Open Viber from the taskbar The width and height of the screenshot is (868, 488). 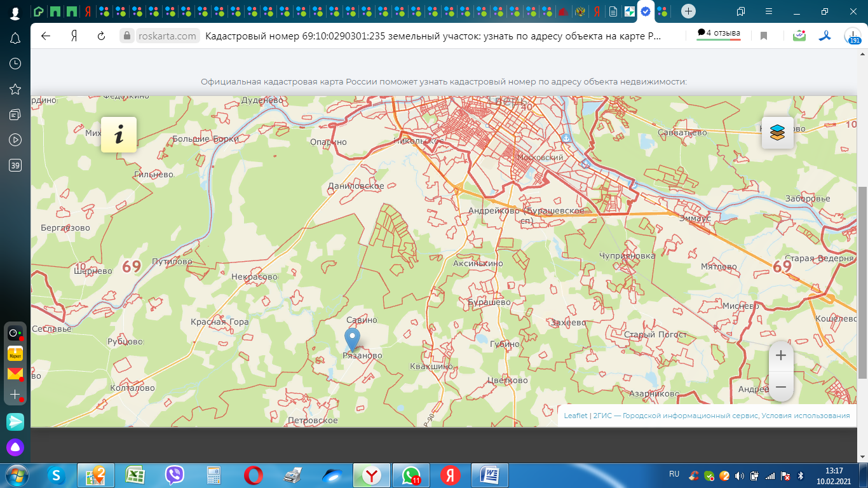pyautogui.click(x=174, y=475)
